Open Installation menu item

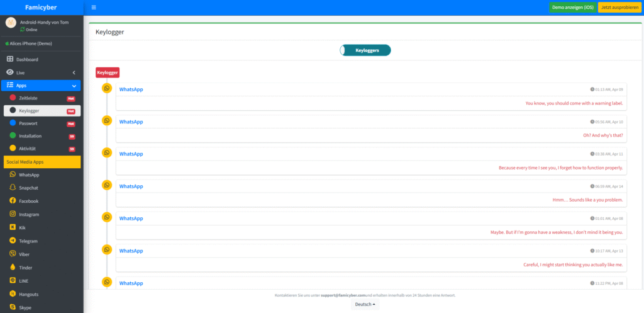click(42, 136)
